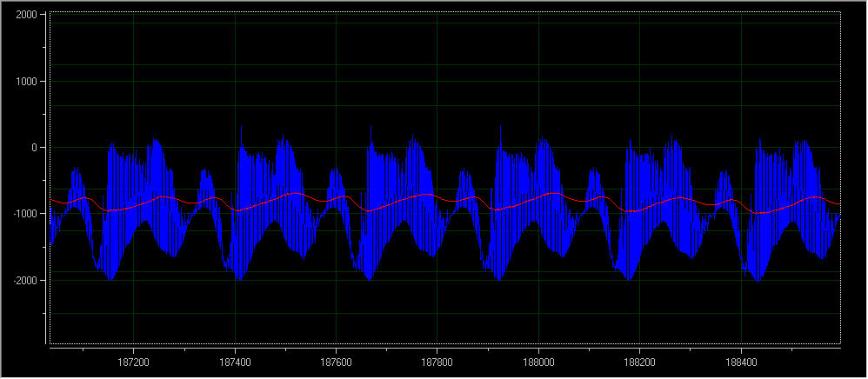Click the blue waveform trough bottom left of 187200
868x379 pixels.
coord(110,279)
